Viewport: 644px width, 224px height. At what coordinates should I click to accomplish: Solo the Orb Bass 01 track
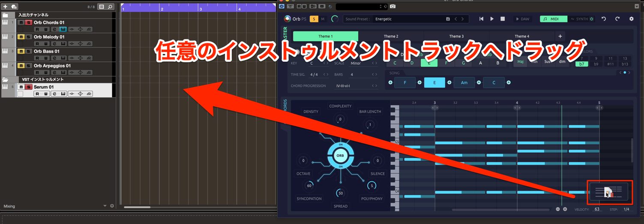[x=28, y=51]
